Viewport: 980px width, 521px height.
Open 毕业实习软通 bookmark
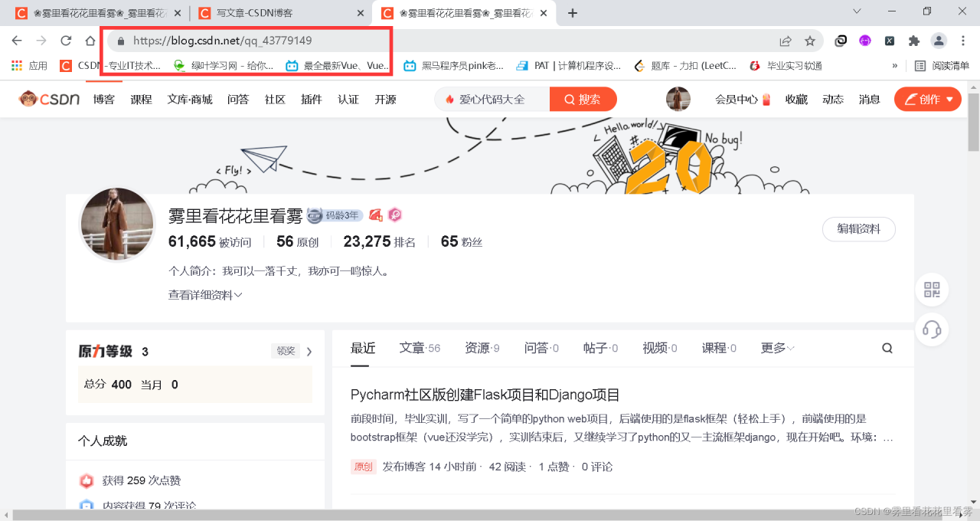click(786, 66)
